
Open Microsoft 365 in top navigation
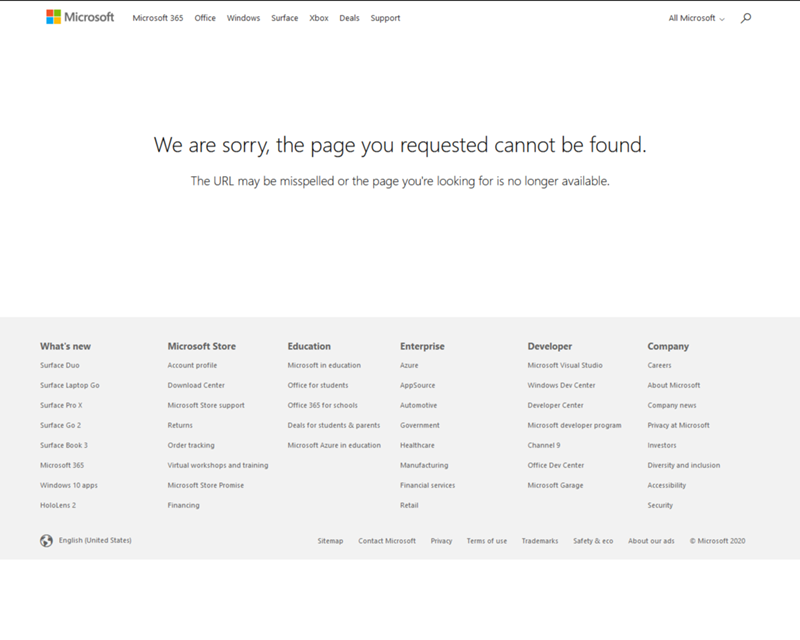(x=158, y=18)
